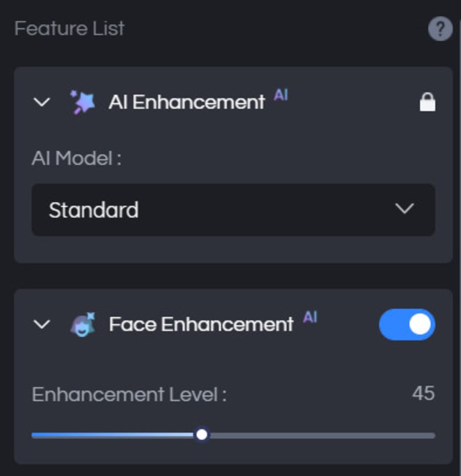This screenshot has height=476, width=461.
Task: Click the Face Enhancement face icon
Action: (83, 324)
